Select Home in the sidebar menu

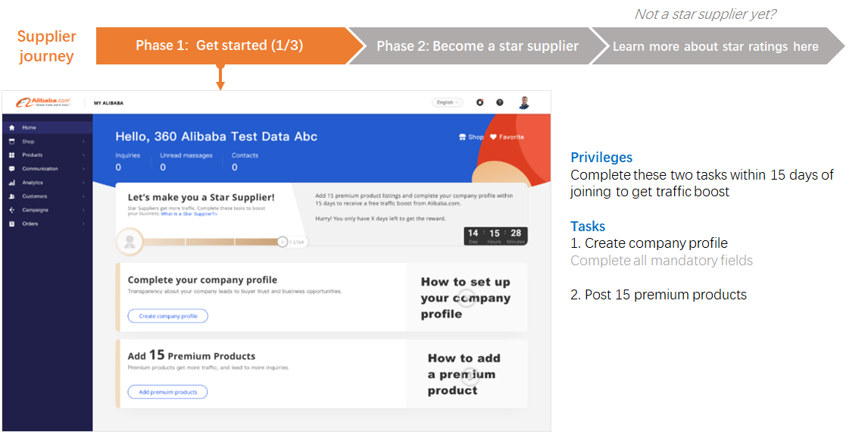pyautogui.click(x=47, y=127)
